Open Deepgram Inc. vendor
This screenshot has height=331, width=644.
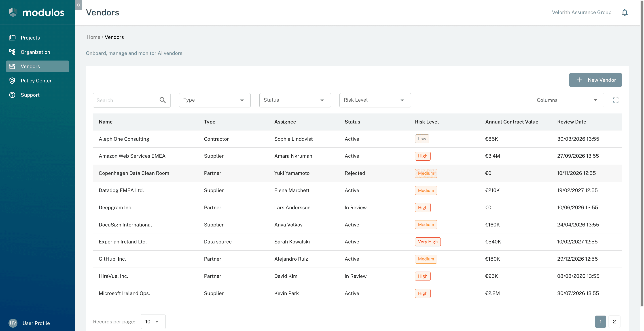point(115,207)
